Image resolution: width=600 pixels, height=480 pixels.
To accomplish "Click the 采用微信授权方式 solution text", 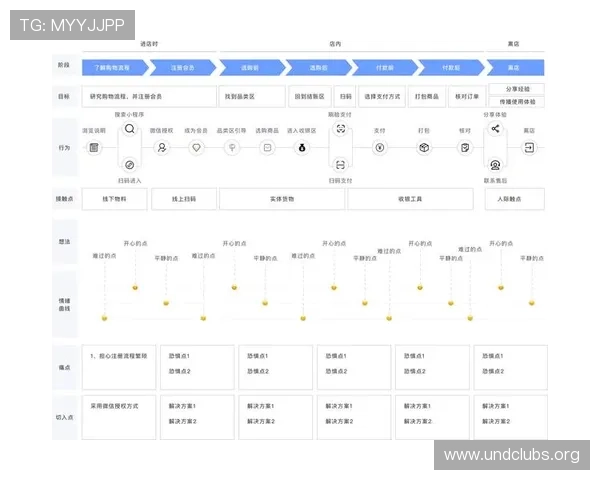I will point(114,406).
